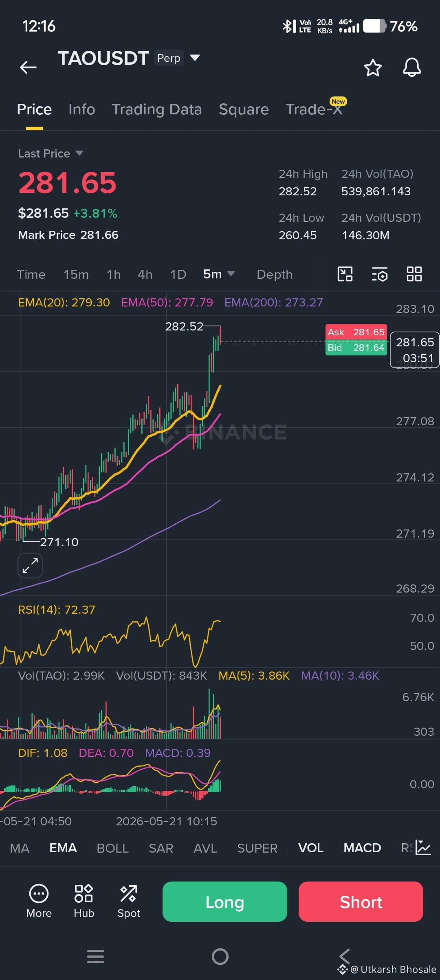The image size is (440, 980).
Task: Open the Hub icon
Action: (x=84, y=901)
